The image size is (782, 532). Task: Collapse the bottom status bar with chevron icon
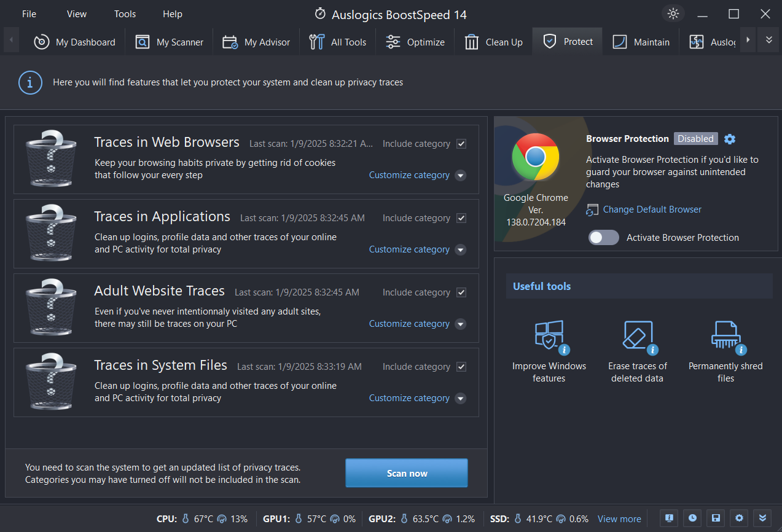click(762, 518)
